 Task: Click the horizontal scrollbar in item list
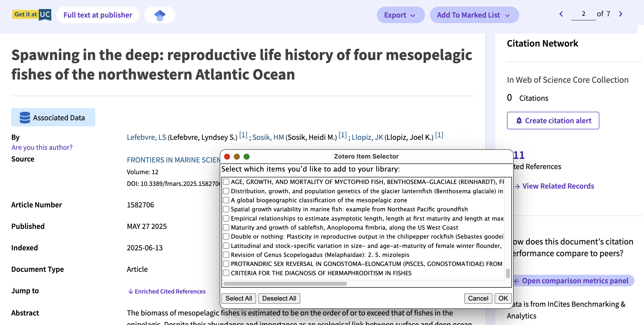point(285,284)
